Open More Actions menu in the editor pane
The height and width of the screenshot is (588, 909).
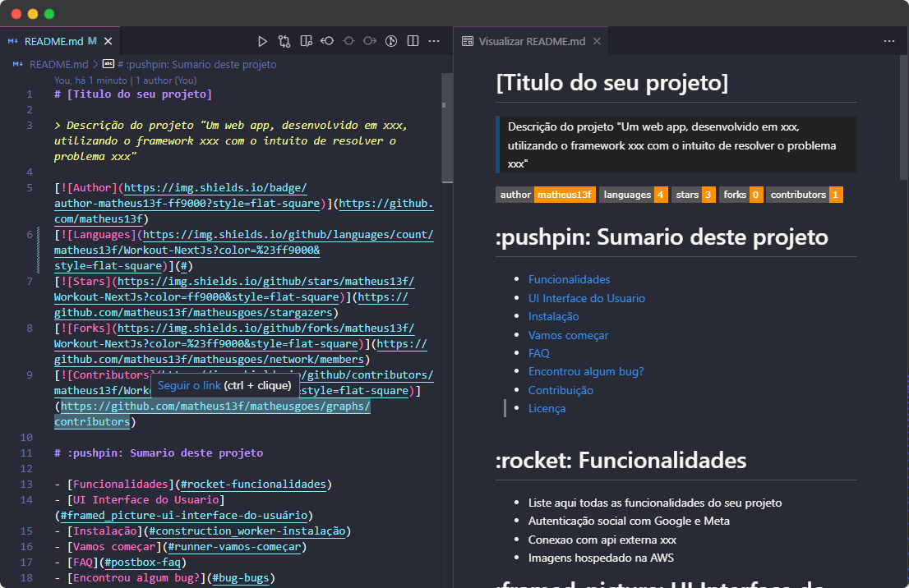point(435,40)
